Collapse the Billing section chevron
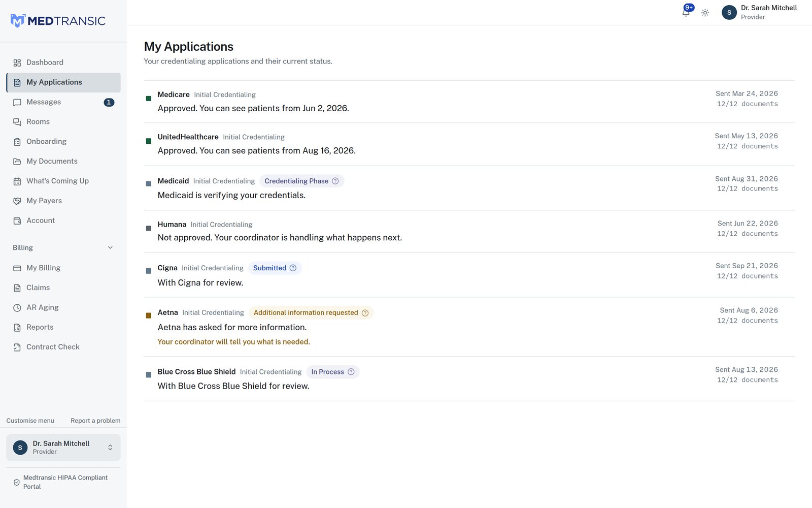 pyautogui.click(x=110, y=248)
